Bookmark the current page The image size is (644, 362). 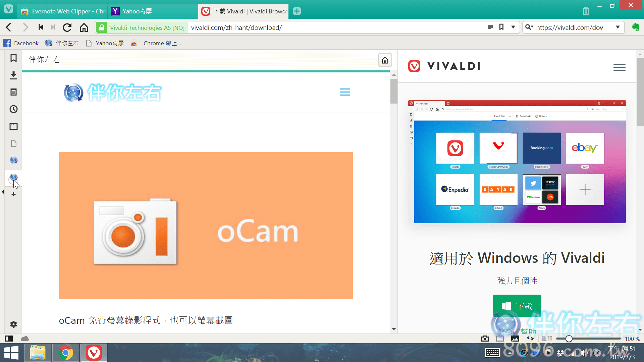[501, 27]
